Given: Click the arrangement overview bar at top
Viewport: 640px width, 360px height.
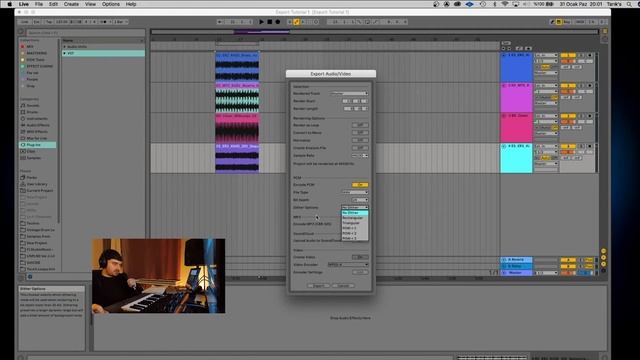Looking at the screenshot, I should click(x=374, y=31).
